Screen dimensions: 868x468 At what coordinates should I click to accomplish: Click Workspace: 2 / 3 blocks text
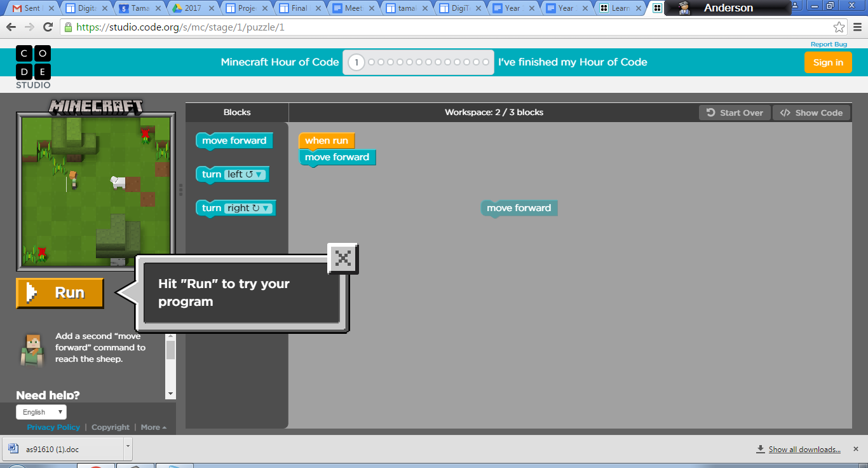point(494,113)
